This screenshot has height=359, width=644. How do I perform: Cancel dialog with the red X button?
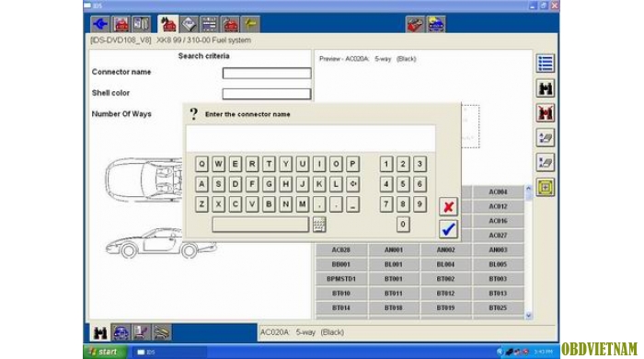point(448,206)
